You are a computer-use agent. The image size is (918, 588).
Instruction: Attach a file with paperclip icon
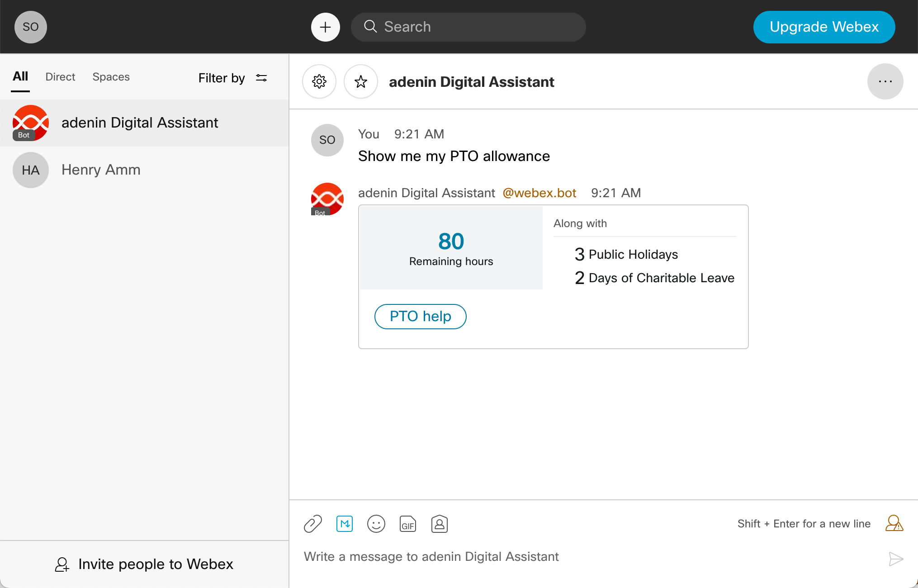pyautogui.click(x=313, y=524)
